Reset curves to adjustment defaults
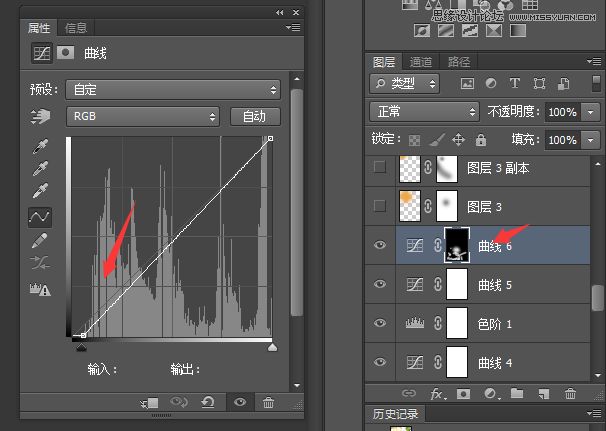The width and height of the screenshot is (606, 431). pos(208,402)
